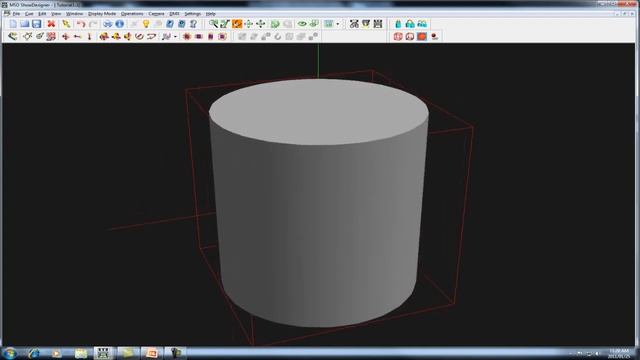Image resolution: width=640 pixels, height=360 pixels.
Task: Click the Windows Start orb
Action: click(9, 353)
